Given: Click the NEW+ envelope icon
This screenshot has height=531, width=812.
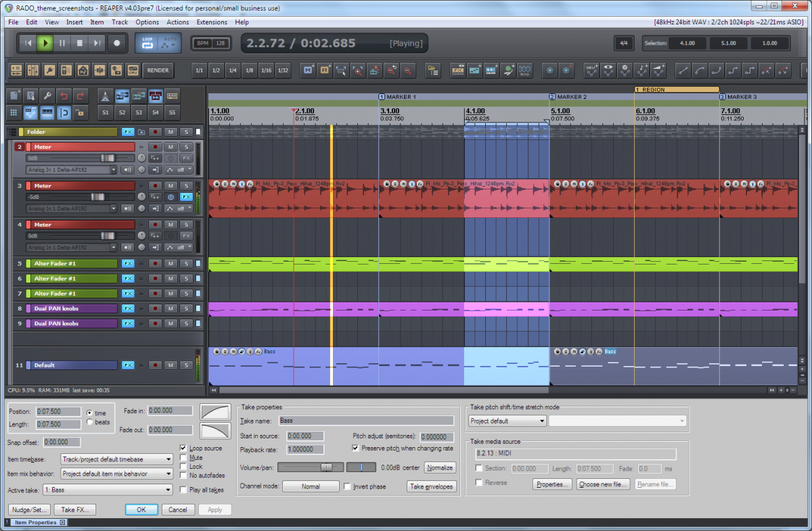Looking at the screenshot, I should tap(591, 70).
